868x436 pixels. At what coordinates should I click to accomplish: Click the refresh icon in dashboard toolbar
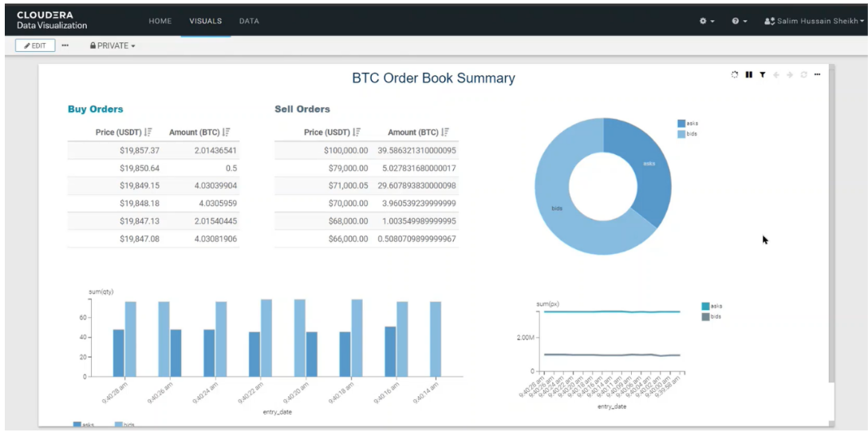tap(804, 75)
